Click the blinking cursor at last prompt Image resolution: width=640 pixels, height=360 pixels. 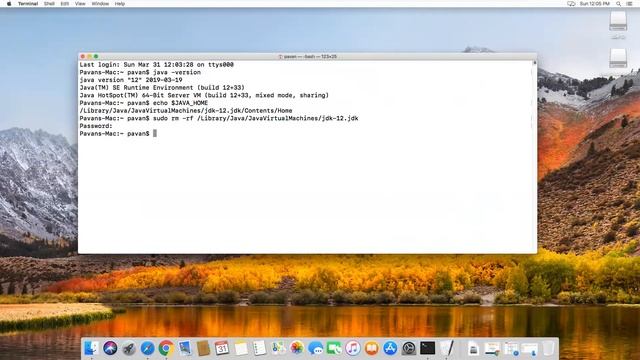pyautogui.click(x=155, y=133)
